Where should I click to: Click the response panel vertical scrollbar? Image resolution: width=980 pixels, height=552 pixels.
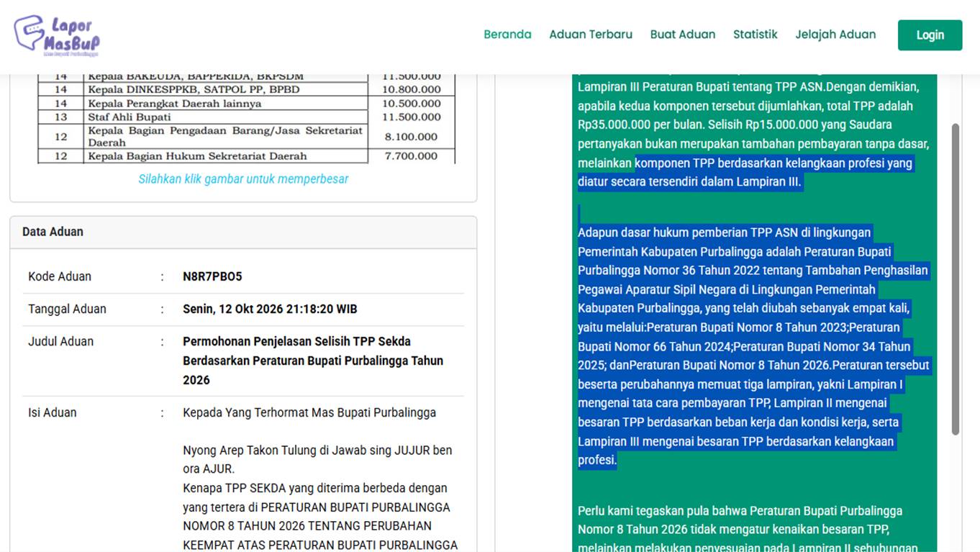click(956, 279)
